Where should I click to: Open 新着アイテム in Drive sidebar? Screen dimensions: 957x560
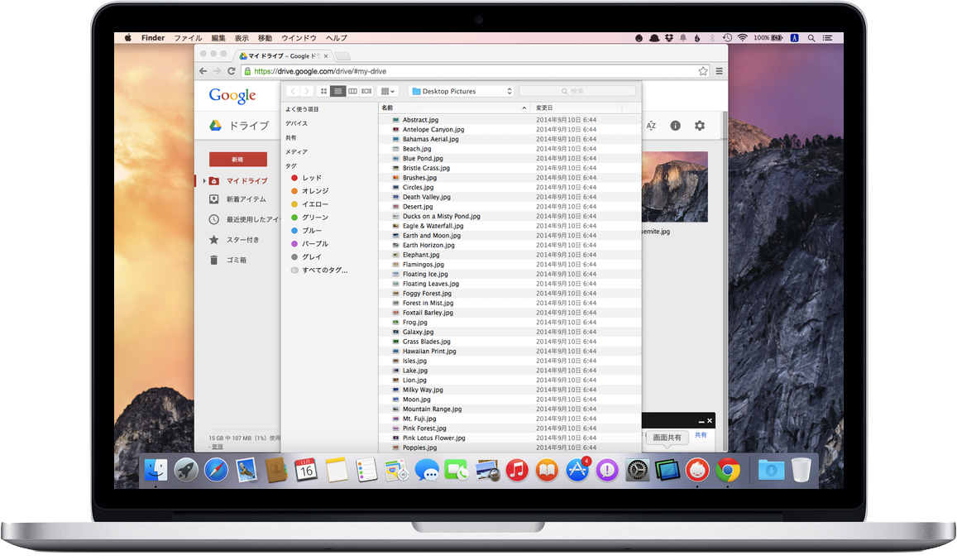(246, 199)
